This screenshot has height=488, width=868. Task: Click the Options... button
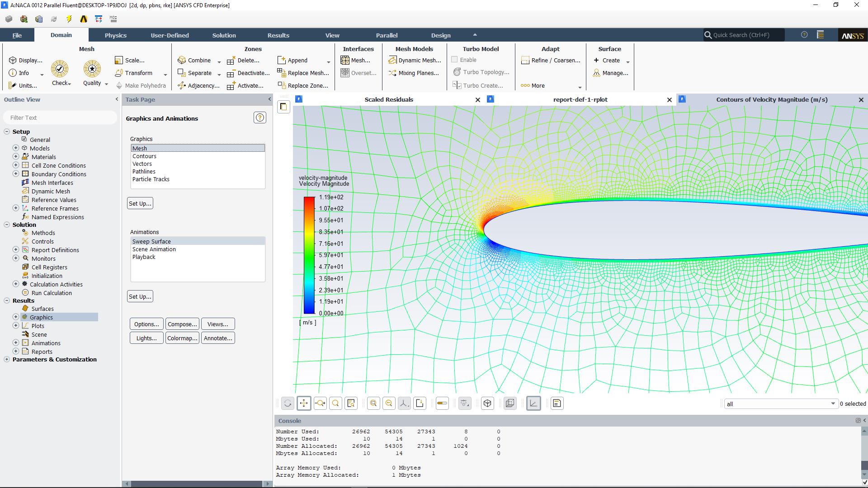[146, 324]
